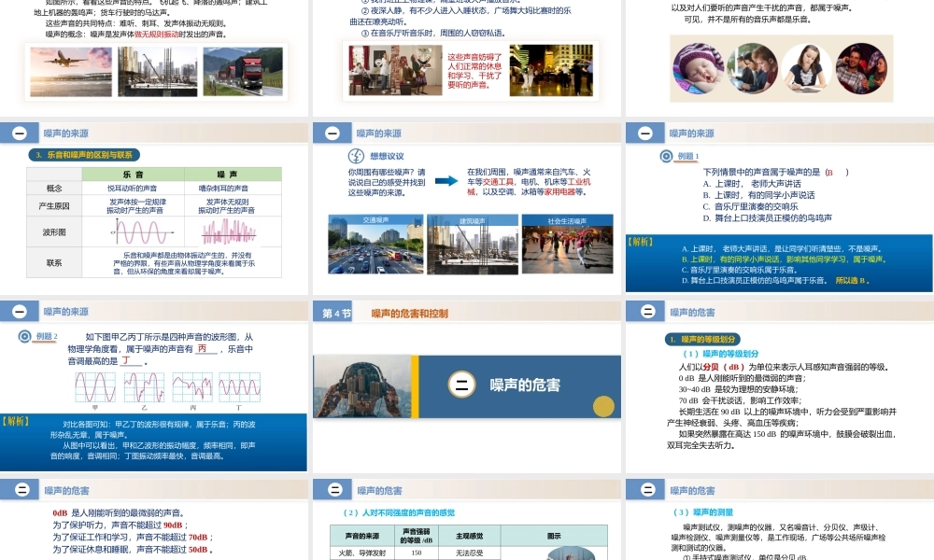The height and width of the screenshot is (560, 934).
Task: Select the headphones city image
Action: click(362, 386)
